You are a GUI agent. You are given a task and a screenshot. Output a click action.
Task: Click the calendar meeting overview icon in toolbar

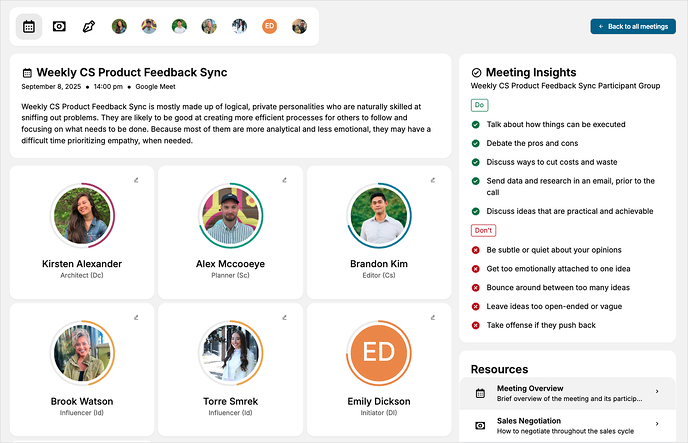tap(29, 26)
